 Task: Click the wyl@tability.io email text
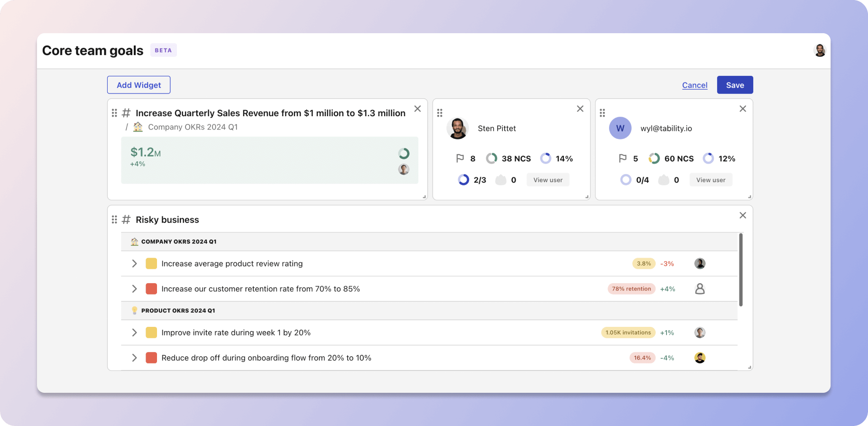(666, 129)
